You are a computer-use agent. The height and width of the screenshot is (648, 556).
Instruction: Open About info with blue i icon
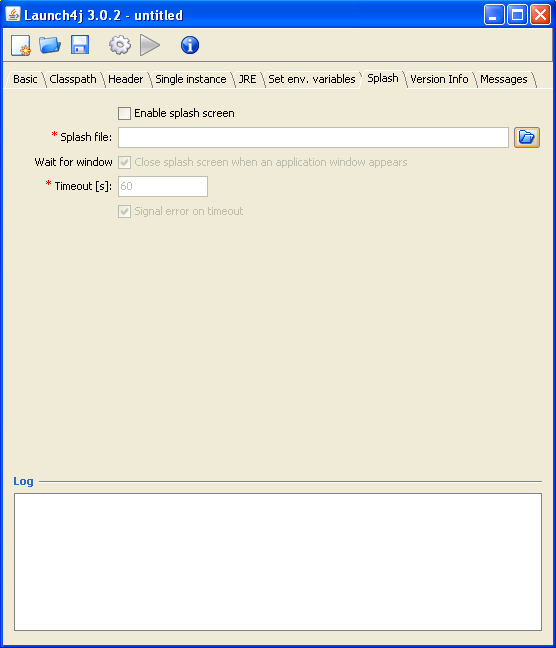(x=190, y=45)
